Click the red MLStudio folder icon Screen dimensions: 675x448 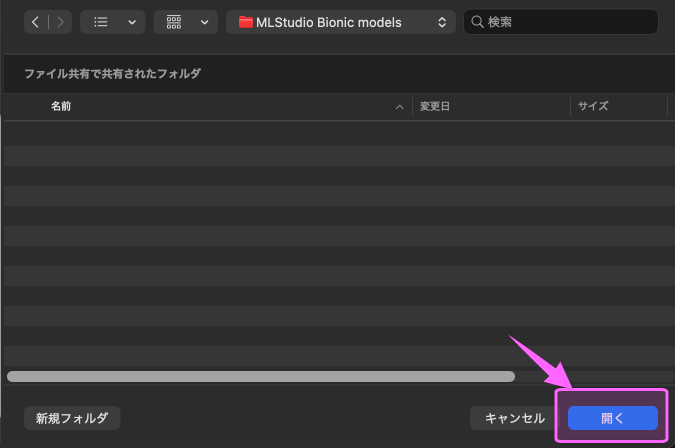pos(245,22)
